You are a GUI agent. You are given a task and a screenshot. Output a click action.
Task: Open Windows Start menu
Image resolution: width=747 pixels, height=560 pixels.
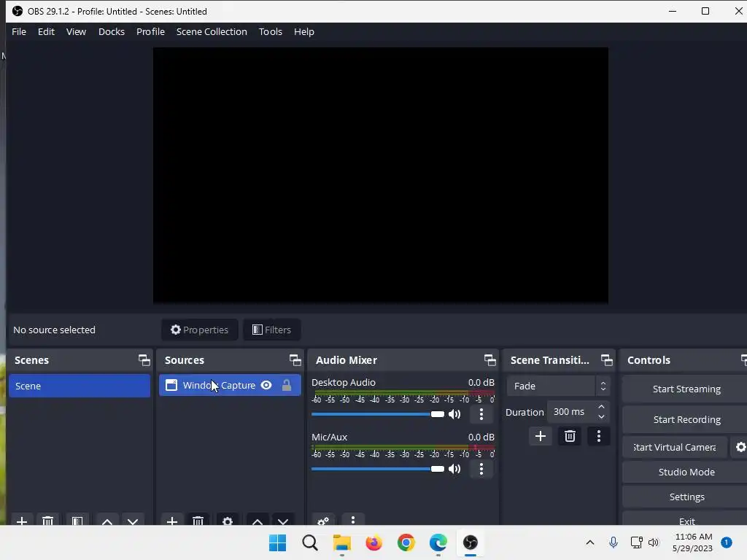[278, 542]
